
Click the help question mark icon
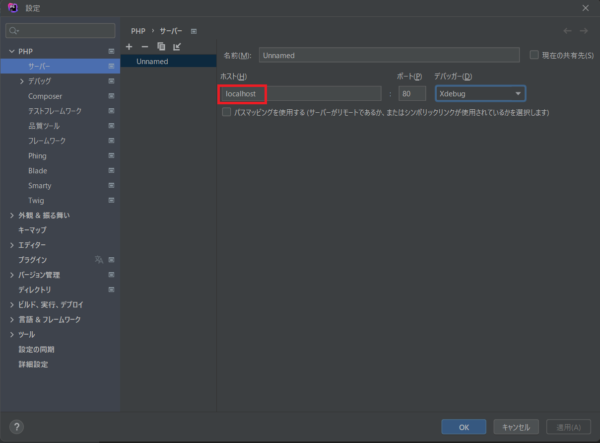pos(16,426)
